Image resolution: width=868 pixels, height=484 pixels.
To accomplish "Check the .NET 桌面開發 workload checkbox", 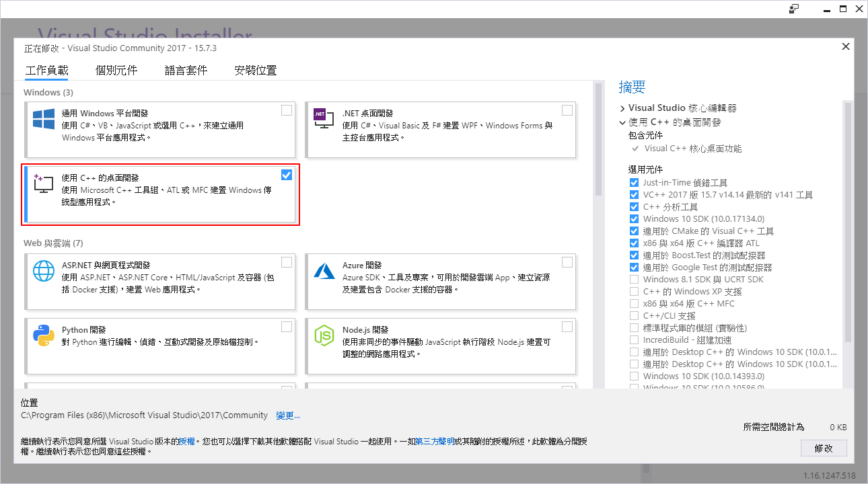I will click(567, 110).
